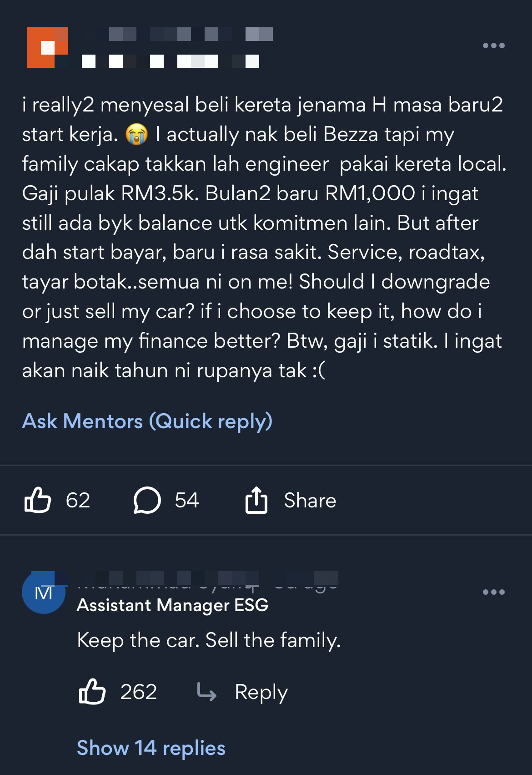This screenshot has width=532, height=775.
Task: Open the post author's orange avatar
Action: tap(48, 47)
